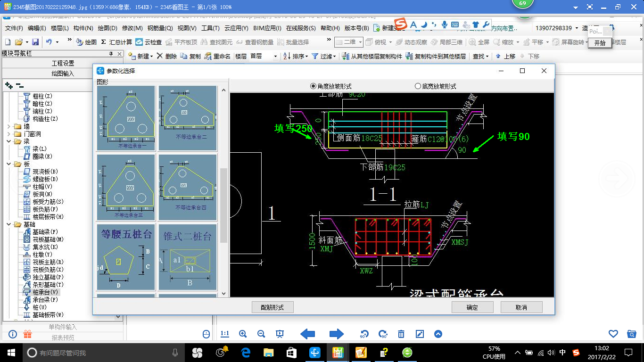Viewport: 644px width, 362px height.
Task: Open the 过滤 dropdown
Action: pos(323,56)
